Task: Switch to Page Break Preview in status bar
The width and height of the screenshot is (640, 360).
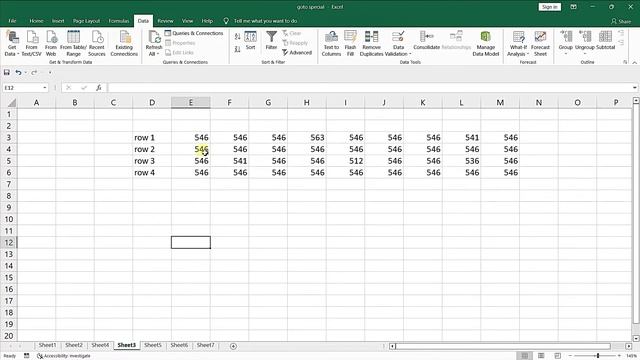Action: point(558,356)
